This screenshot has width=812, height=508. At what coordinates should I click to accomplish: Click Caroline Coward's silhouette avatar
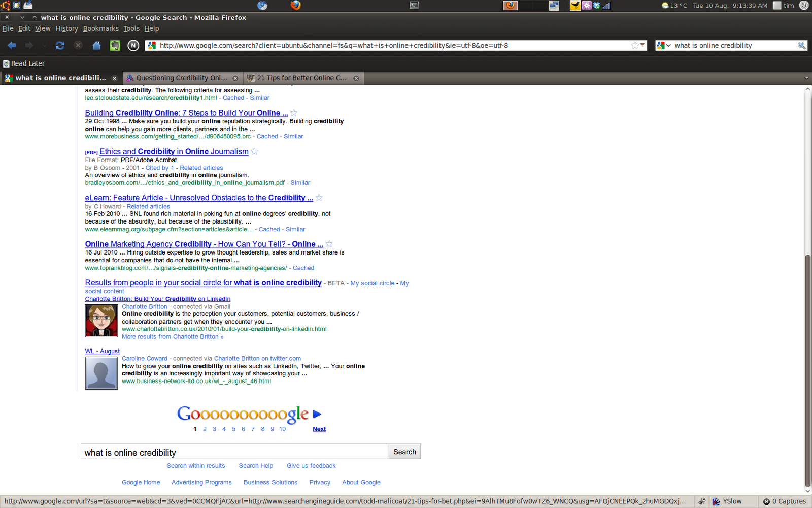101,373
